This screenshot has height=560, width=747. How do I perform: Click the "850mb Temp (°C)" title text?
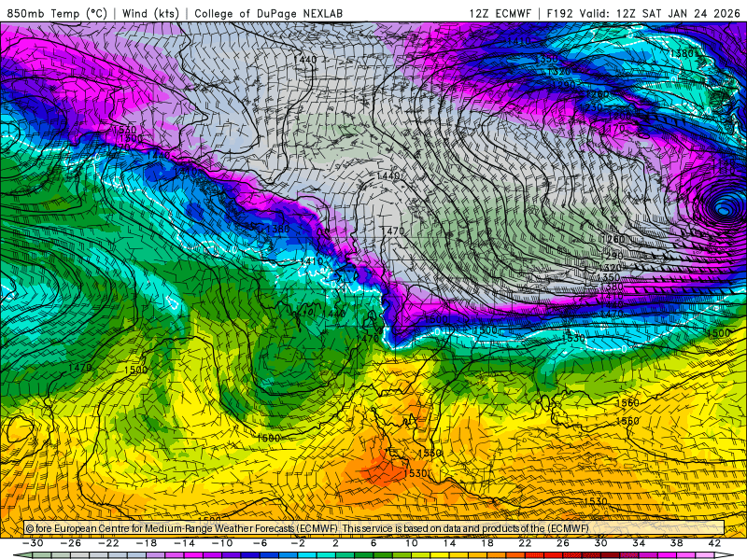(57, 13)
